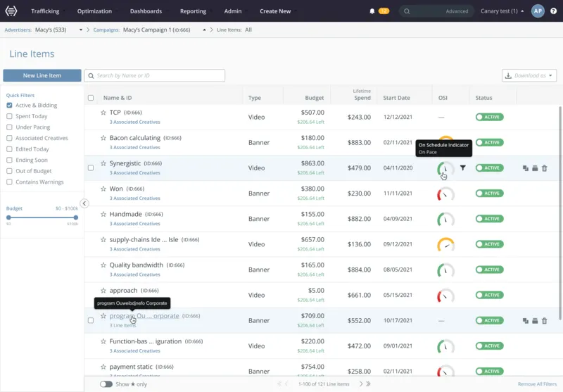
Task: Click Advanced search link
Action: click(x=457, y=11)
